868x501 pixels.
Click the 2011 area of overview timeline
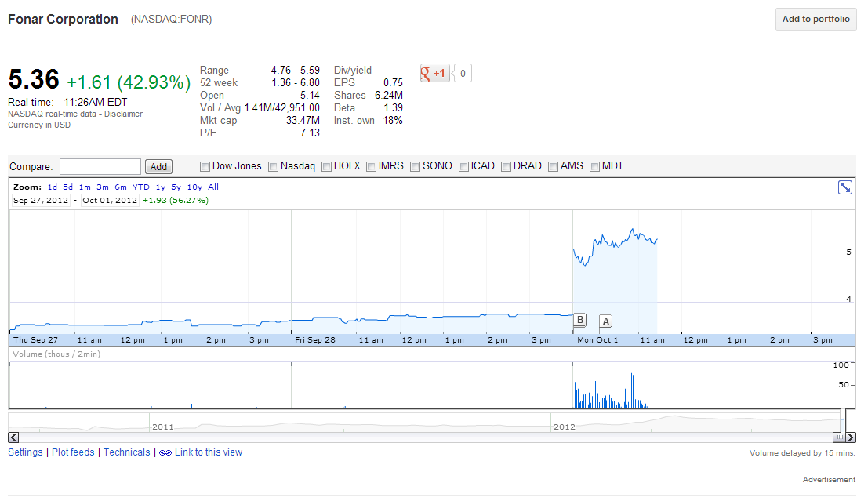163,427
